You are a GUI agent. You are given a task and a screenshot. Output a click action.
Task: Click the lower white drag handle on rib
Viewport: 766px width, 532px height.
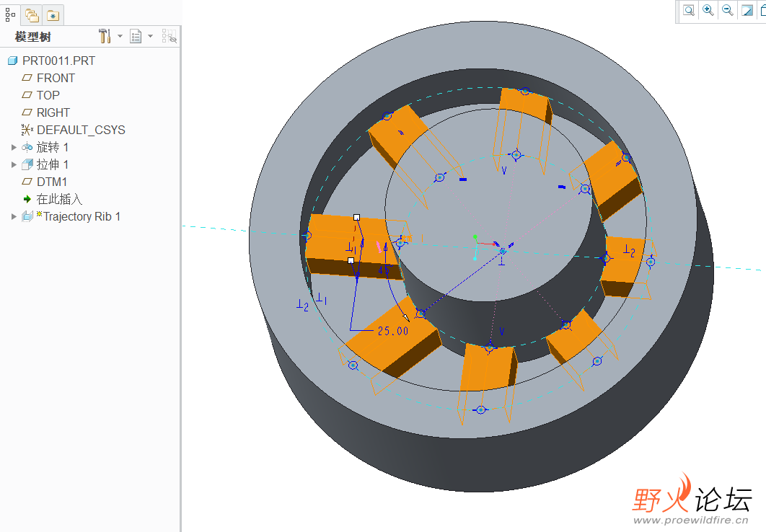coord(351,261)
